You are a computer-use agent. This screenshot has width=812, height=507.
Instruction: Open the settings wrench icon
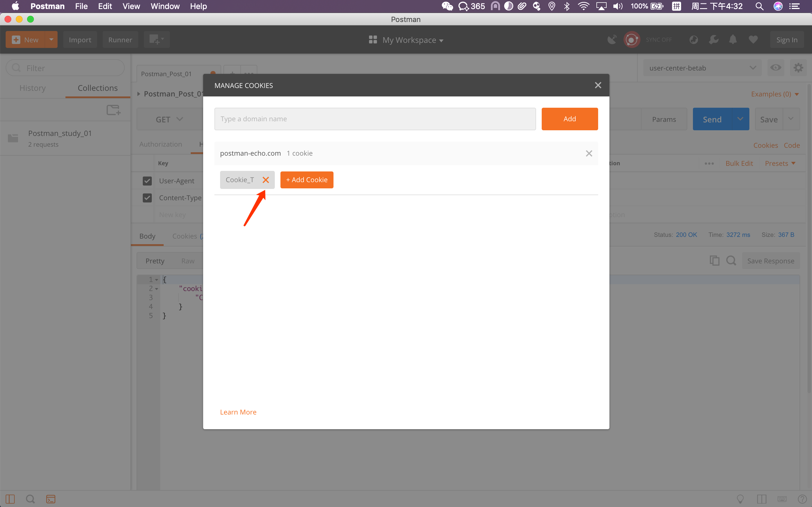(x=714, y=39)
